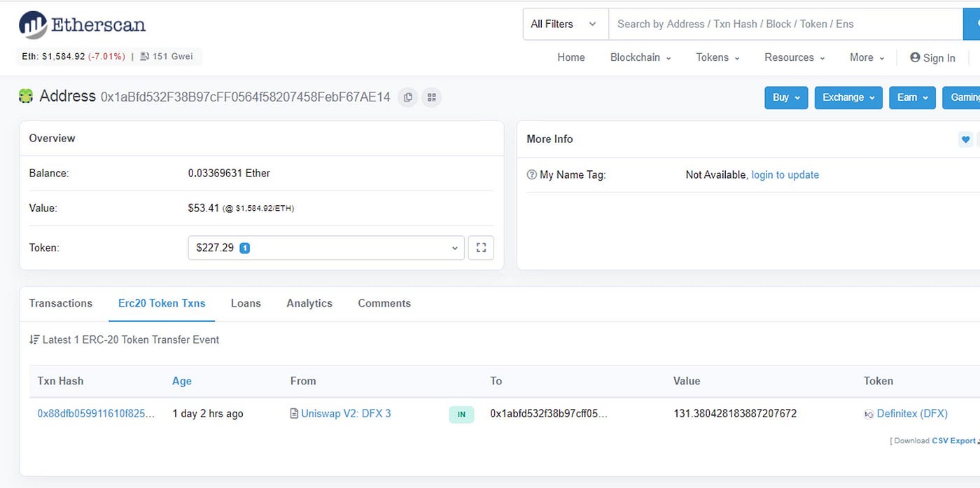Click the gas pump icon beside 151 Gwei

144,56
